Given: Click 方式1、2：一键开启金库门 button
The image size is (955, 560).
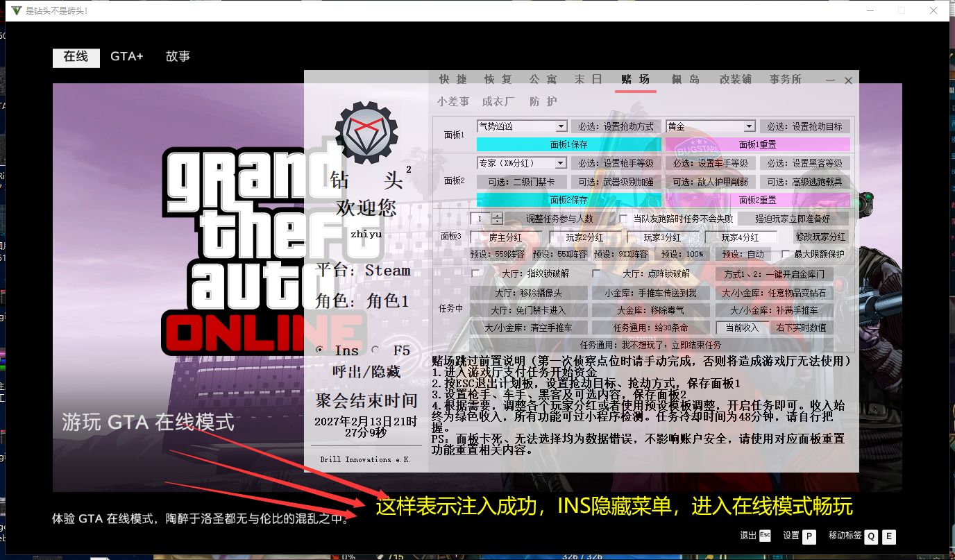Looking at the screenshot, I should coord(775,274).
